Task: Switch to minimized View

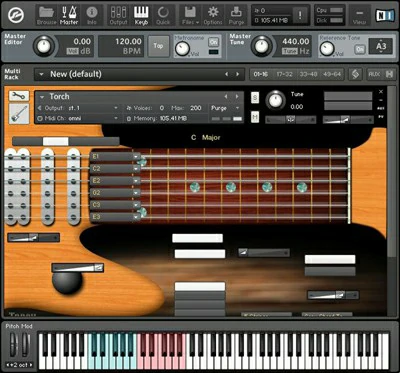Action: point(359,16)
